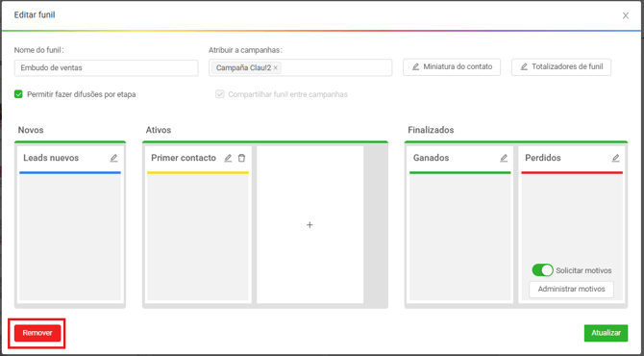This screenshot has height=356, width=644.
Task: Edit the Ganados stage pencil icon
Action: point(504,158)
